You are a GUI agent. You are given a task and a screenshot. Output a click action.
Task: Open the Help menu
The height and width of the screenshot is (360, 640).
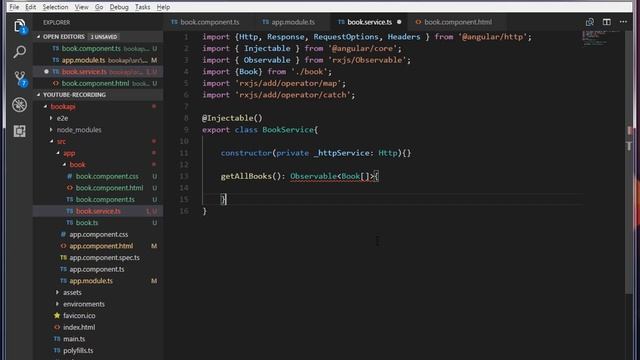(x=163, y=7)
